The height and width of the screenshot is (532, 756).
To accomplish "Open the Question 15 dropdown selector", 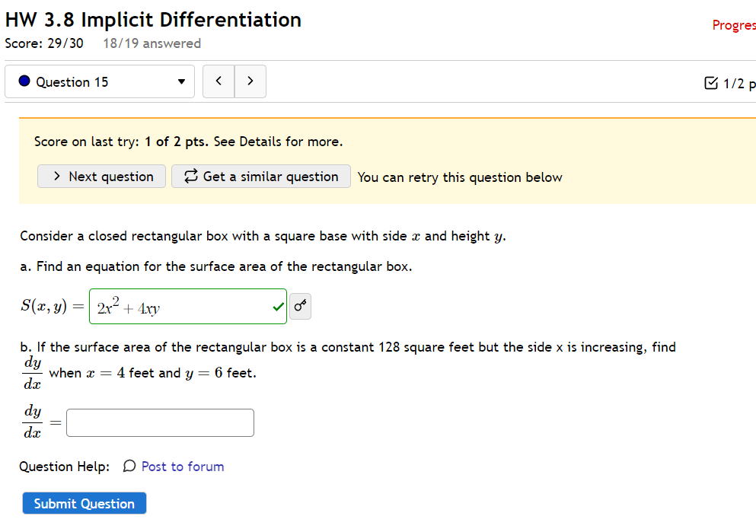I will (99, 81).
